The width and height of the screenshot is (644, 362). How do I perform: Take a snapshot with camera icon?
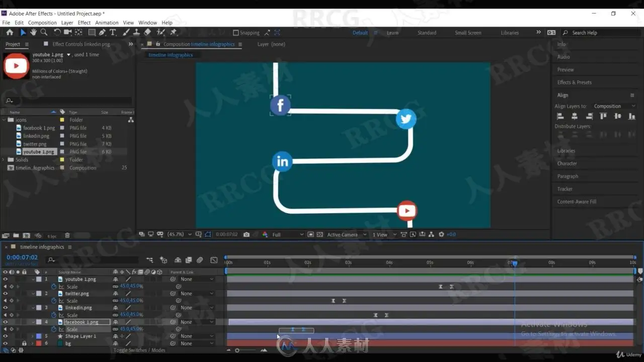pos(247,234)
